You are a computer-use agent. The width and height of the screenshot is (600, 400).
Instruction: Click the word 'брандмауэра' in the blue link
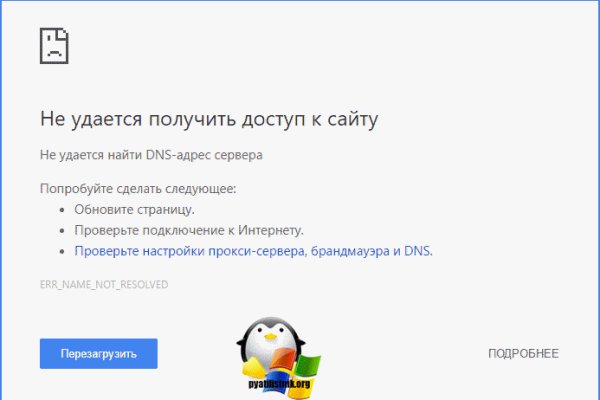pyautogui.click(x=340, y=251)
